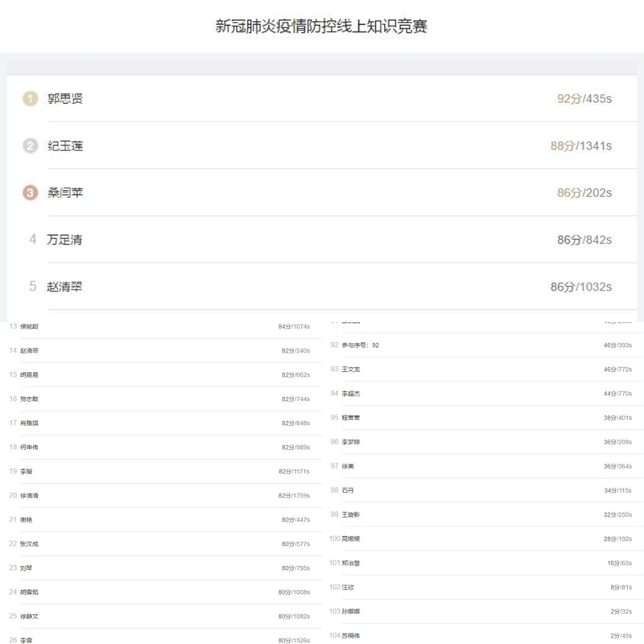
Task: Select rank 25 entry 徐静文
Action: click(29, 616)
